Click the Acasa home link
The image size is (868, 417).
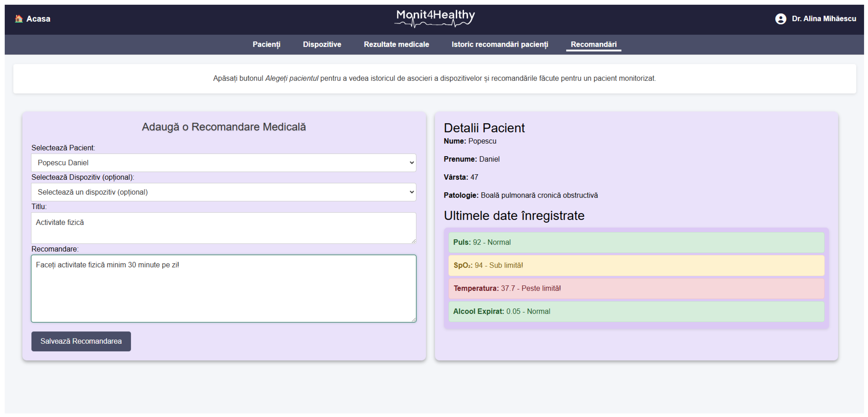[38, 19]
